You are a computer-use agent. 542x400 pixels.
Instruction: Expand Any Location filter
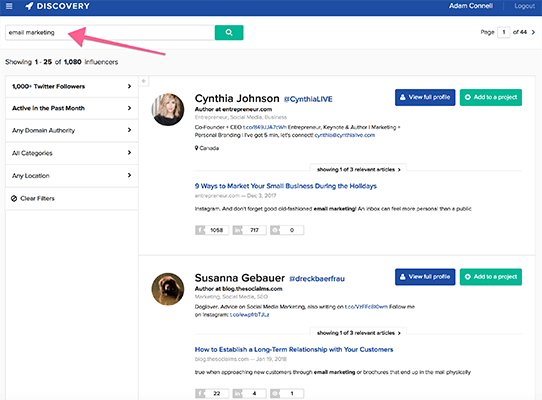pyautogui.click(x=72, y=176)
